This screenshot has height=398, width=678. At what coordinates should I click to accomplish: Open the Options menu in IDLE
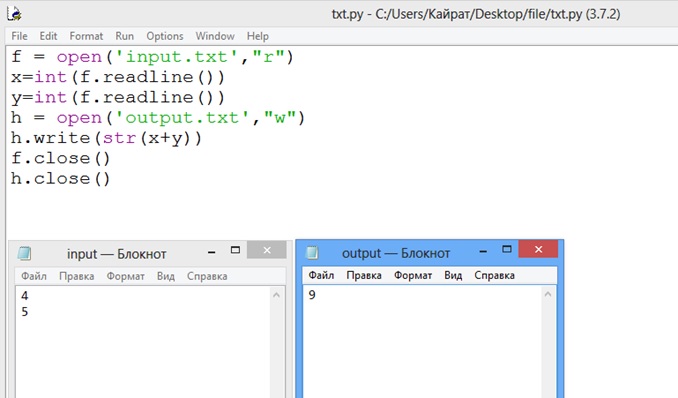click(165, 36)
